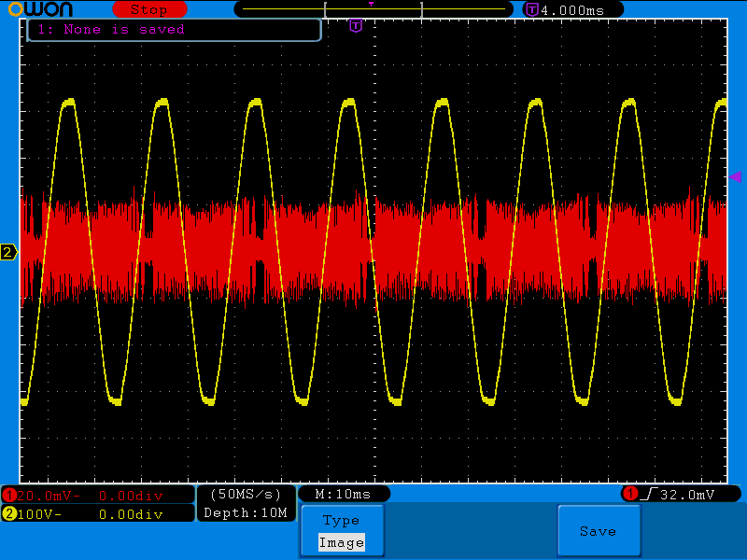
Task: Click the red Stop status indicator
Action: point(148,9)
